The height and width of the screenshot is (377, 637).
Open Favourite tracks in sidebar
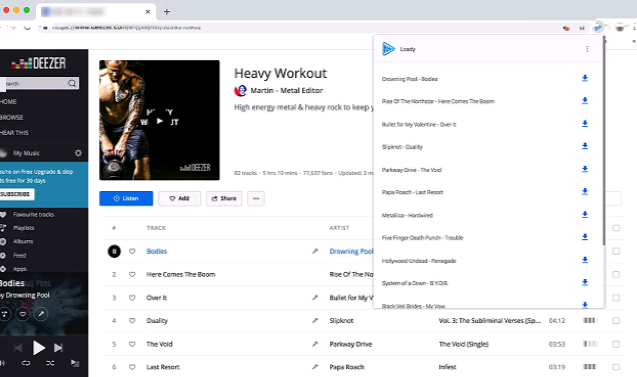coord(33,214)
